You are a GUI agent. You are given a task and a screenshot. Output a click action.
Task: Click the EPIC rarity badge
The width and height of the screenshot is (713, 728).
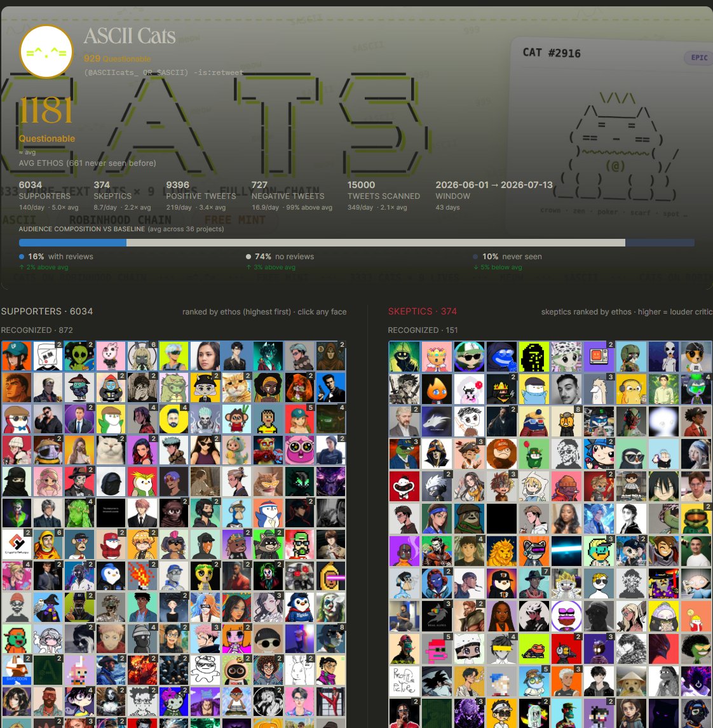tap(699, 58)
